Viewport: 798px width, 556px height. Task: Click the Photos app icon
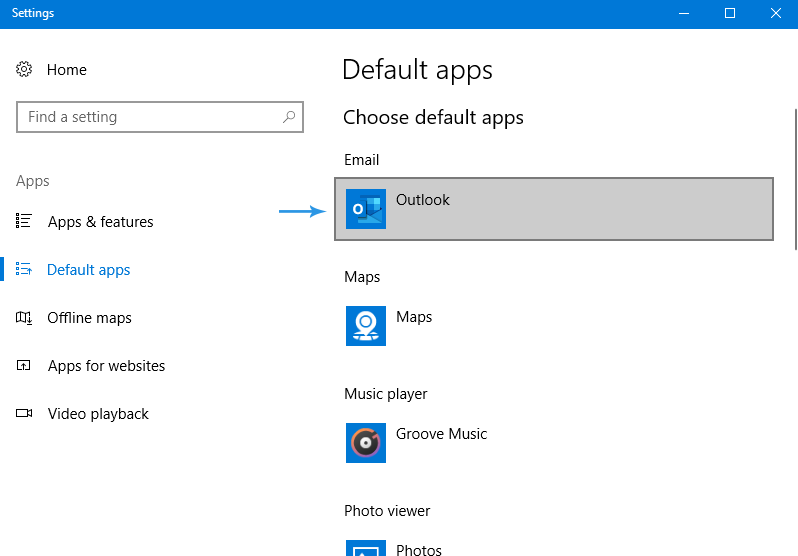click(366, 548)
